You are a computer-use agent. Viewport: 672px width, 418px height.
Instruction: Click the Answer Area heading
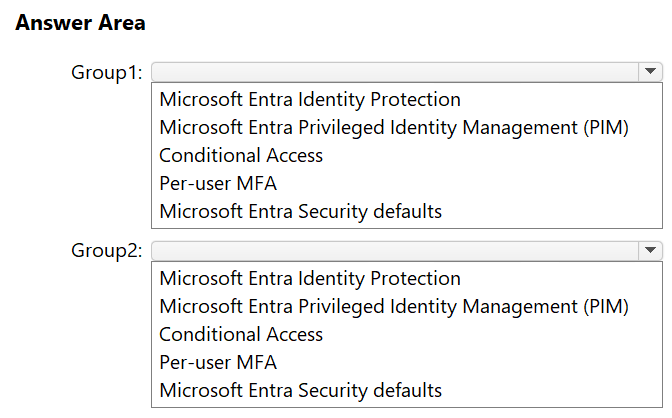(x=81, y=23)
